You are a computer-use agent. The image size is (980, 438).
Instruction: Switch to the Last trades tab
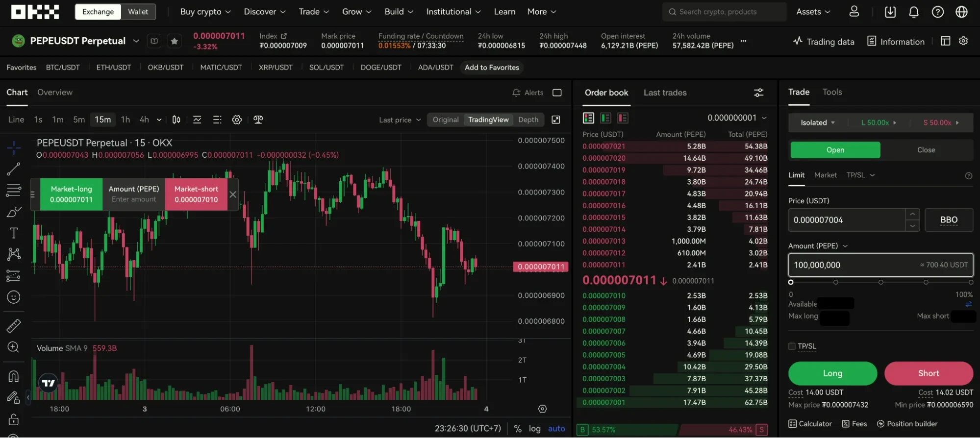point(665,93)
